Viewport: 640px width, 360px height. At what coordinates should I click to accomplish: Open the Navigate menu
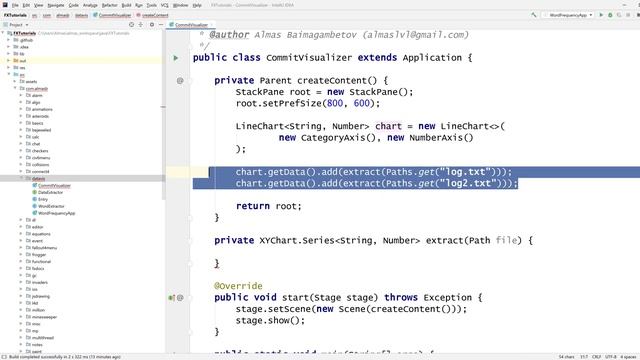tap(56, 5)
